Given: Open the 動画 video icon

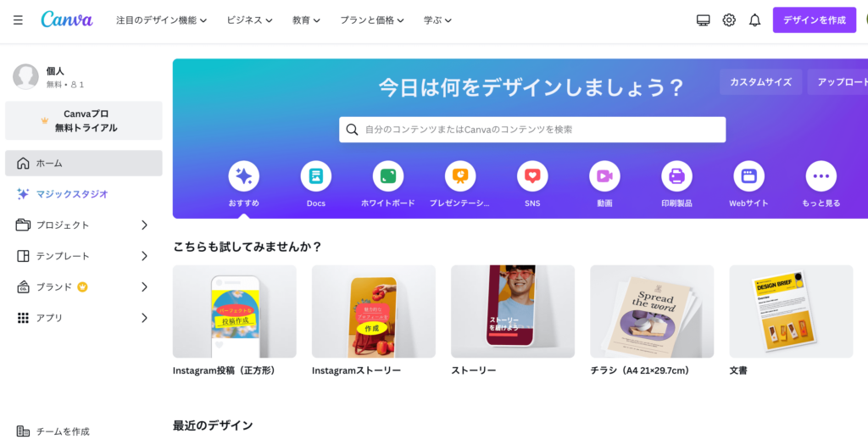Looking at the screenshot, I should coord(604,176).
